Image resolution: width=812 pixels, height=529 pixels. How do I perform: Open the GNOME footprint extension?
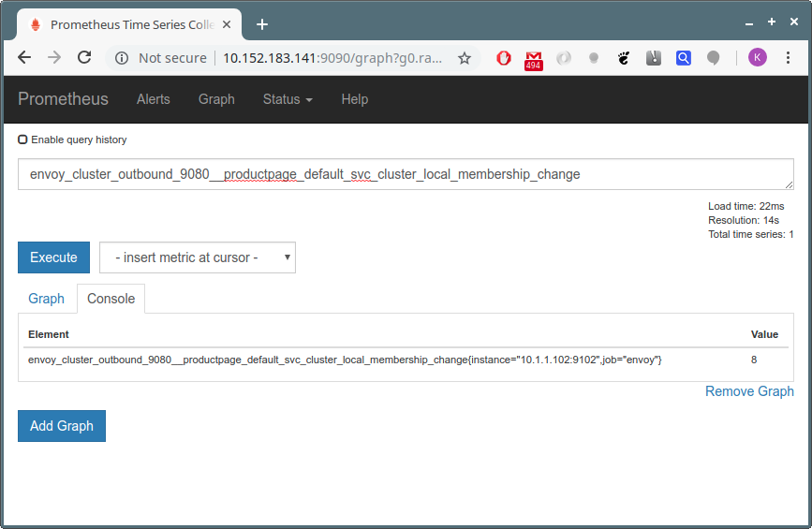624,58
